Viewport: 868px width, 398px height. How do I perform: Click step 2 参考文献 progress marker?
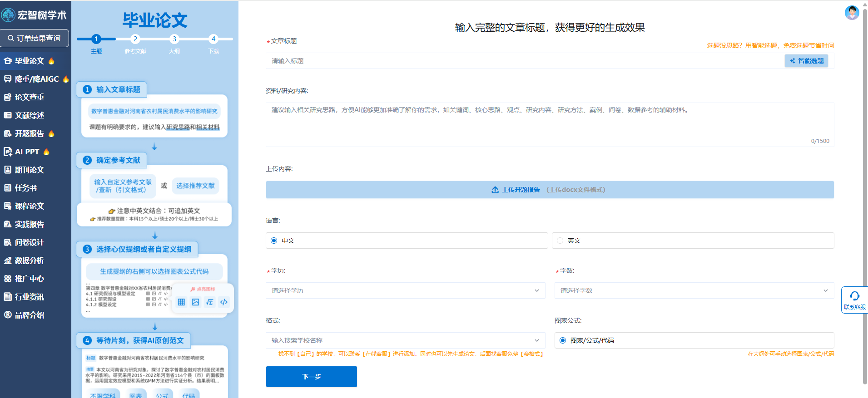135,39
